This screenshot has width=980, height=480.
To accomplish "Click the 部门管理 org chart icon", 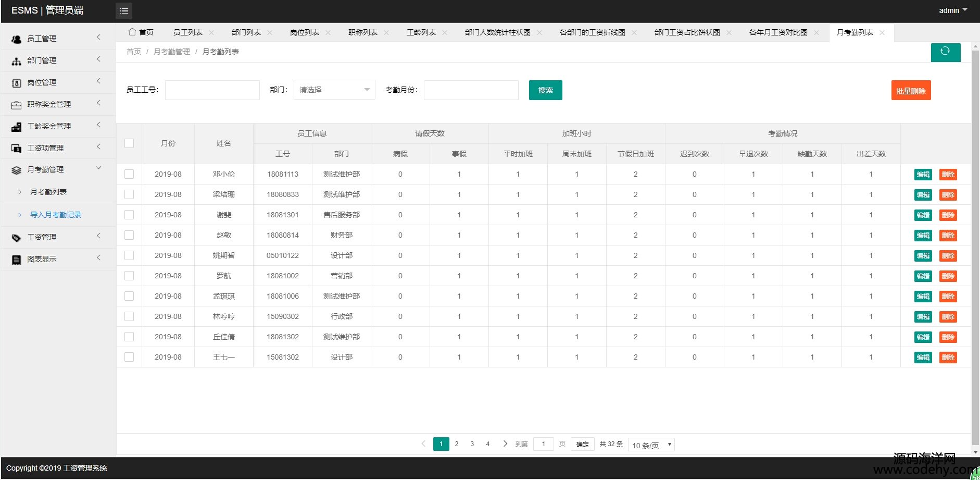I will coord(16,61).
